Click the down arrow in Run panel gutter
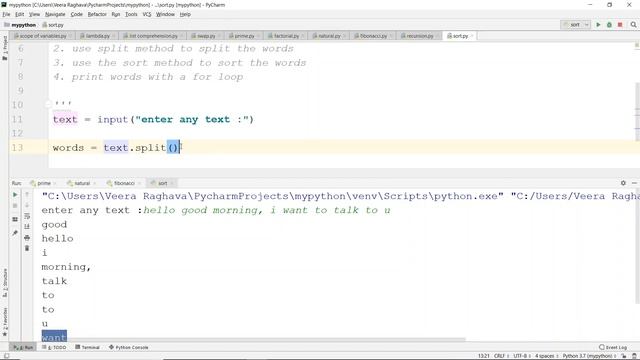The width and height of the screenshot is (640, 360). pos(27,206)
